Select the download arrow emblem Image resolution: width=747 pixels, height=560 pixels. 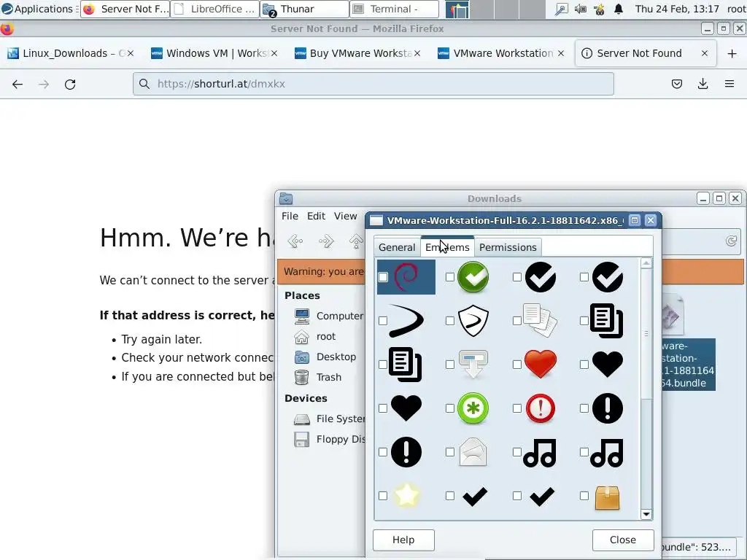point(473,365)
